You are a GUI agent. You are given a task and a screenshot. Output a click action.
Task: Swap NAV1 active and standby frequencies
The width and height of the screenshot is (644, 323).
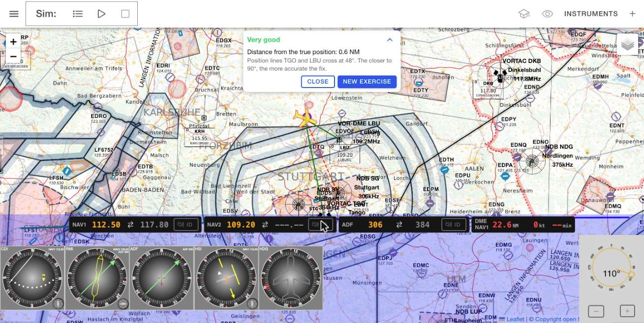point(130,225)
